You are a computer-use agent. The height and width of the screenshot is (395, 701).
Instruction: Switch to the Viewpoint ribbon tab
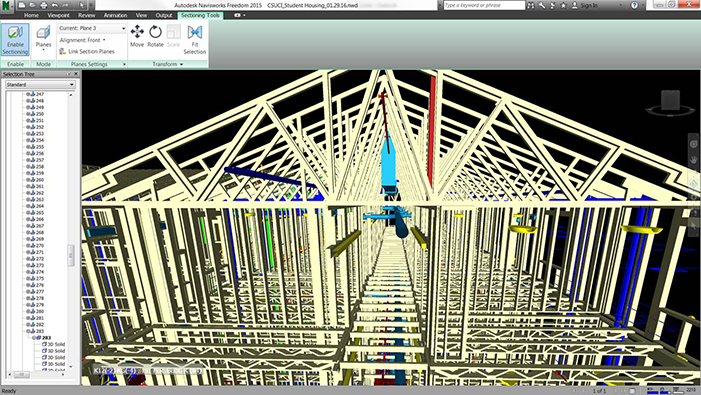(58, 15)
